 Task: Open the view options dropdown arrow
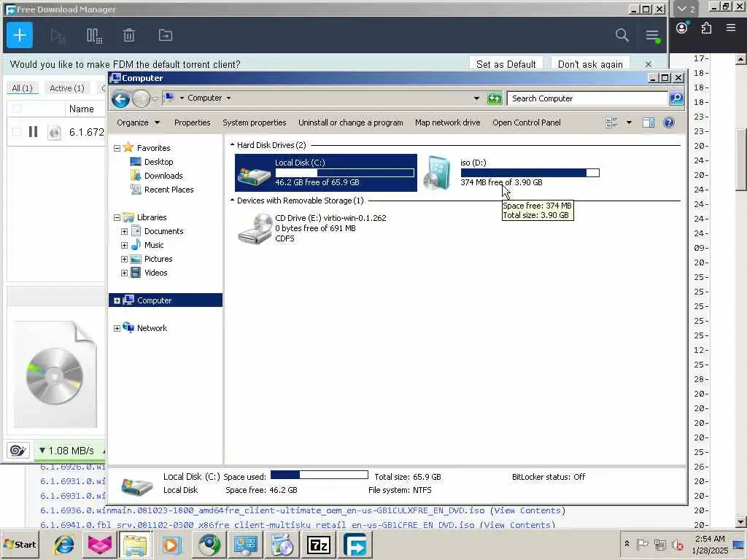[629, 122]
